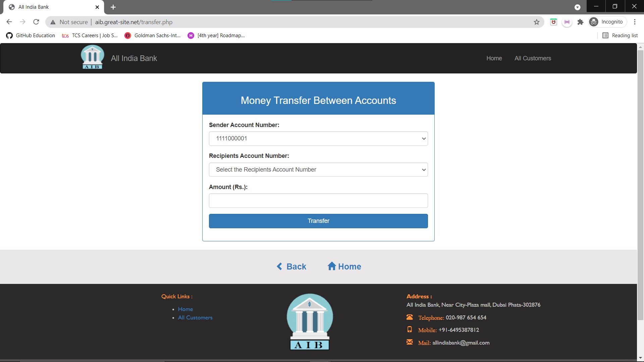Viewport: 644px width, 362px height.
Task: Open the TCS Careers bookmark
Action: pyautogui.click(x=90, y=36)
